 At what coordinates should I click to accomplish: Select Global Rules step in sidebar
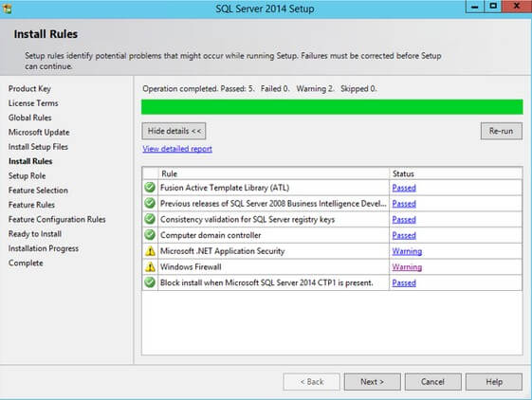(29, 118)
